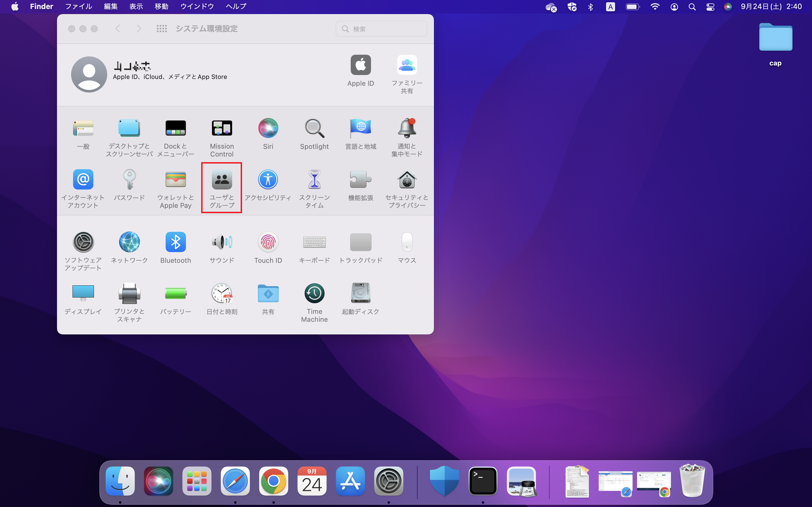Open Spotlight search from menu bar
Screen dimensions: 812x507
pyautogui.click(x=692, y=7)
